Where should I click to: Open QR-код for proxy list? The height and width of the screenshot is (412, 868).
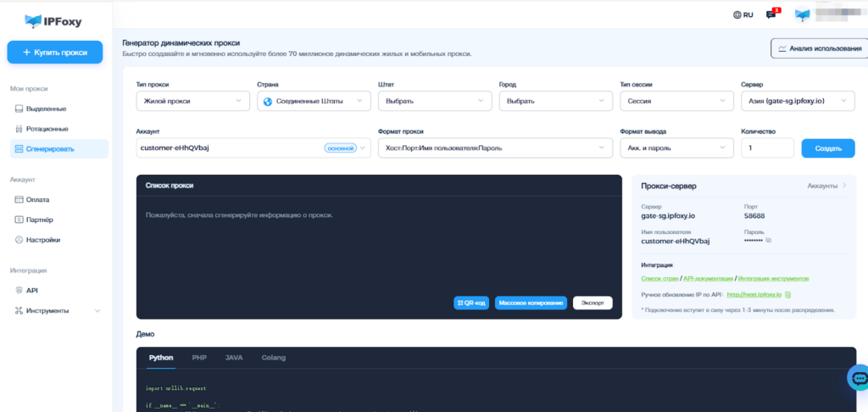click(x=472, y=303)
